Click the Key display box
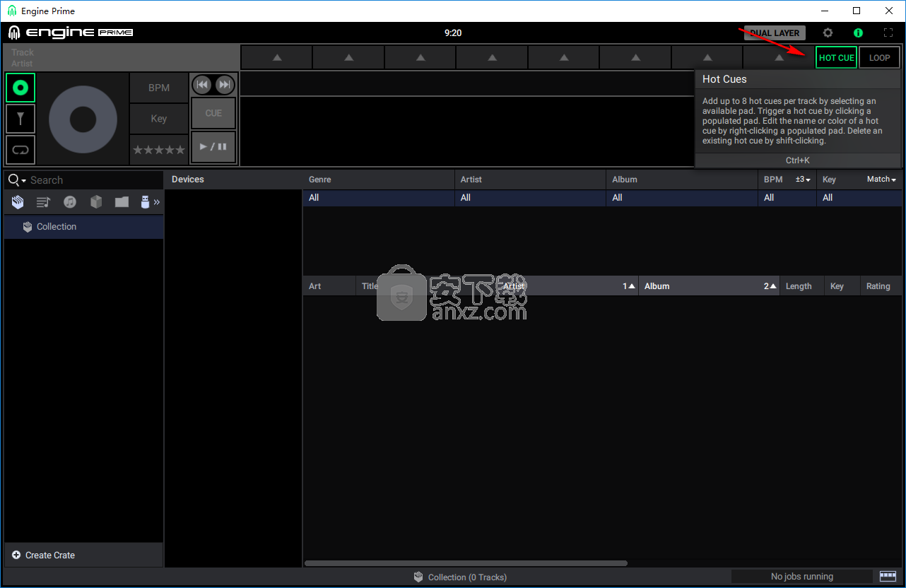The height and width of the screenshot is (588, 906). [159, 119]
